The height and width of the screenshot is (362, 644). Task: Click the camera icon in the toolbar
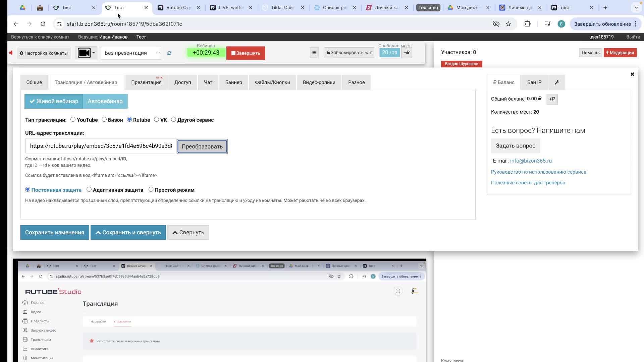(x=84, y=53)
